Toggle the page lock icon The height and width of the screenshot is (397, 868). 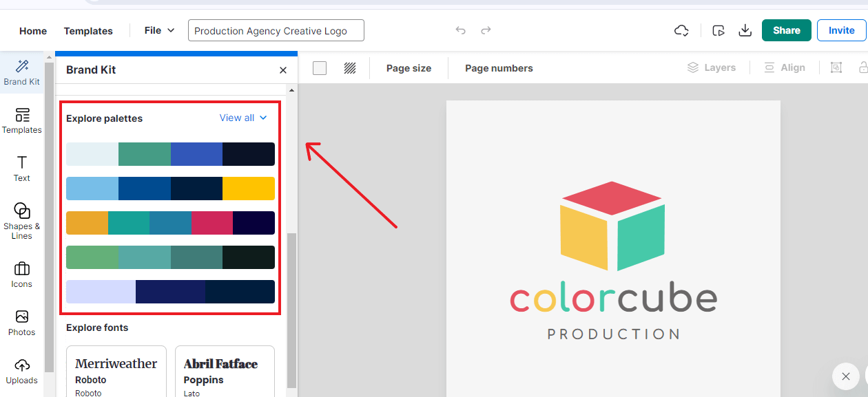pyautogui.click(x=864, y=67)
